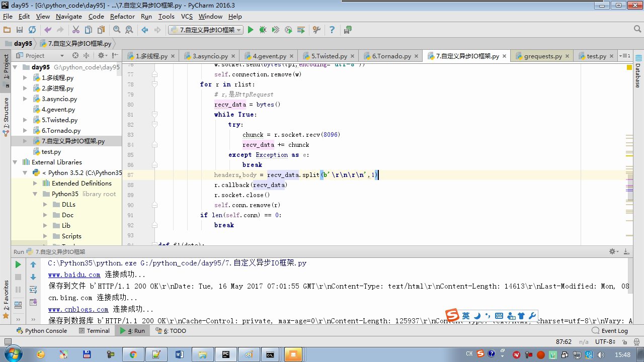The height and width of the screenshot is (362, 644).
Task: Toggle soft-wrap icon in Run console
Action: (x=33, y=290)
